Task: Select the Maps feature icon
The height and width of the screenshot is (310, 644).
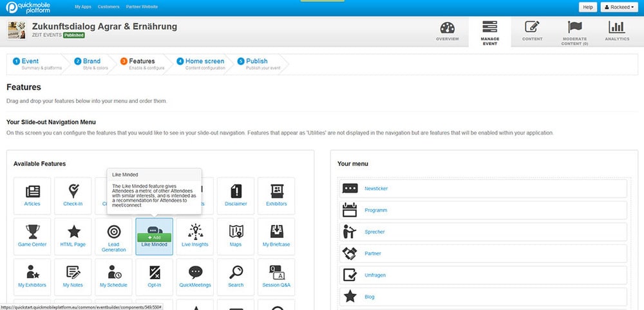Action: (x=236, y=232)
